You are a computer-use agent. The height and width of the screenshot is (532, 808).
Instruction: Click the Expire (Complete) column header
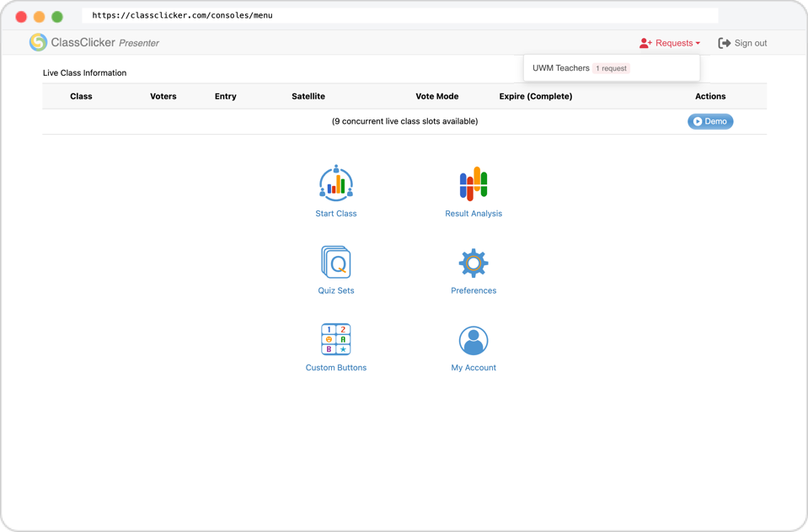(x=535, y=96)
